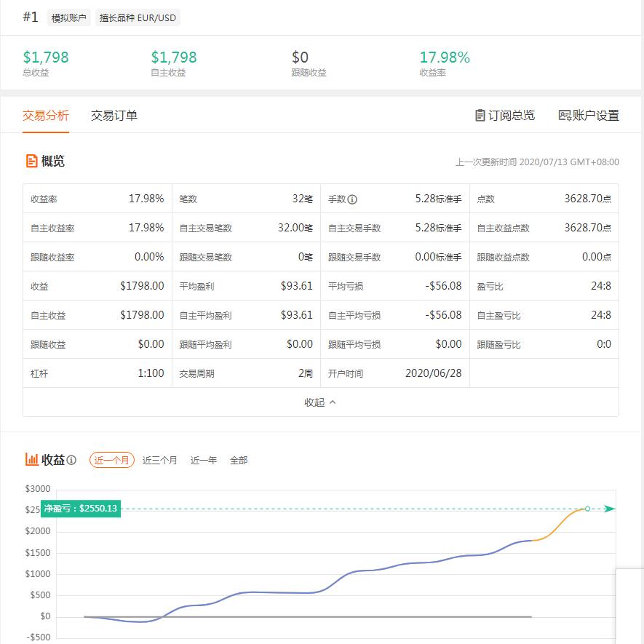This screenshot has height=644, width=644.
Task: Click the 模拟账户 tag
Action: pyautogui.click(x=68, y=18)
